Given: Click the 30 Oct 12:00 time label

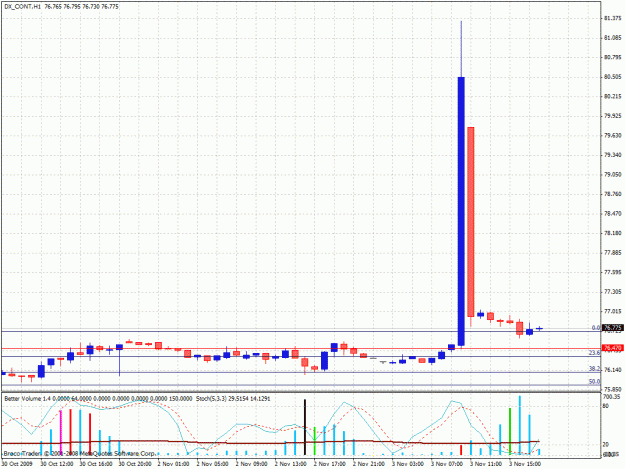Looking at the screenshot, I should [x=57, y=464].
